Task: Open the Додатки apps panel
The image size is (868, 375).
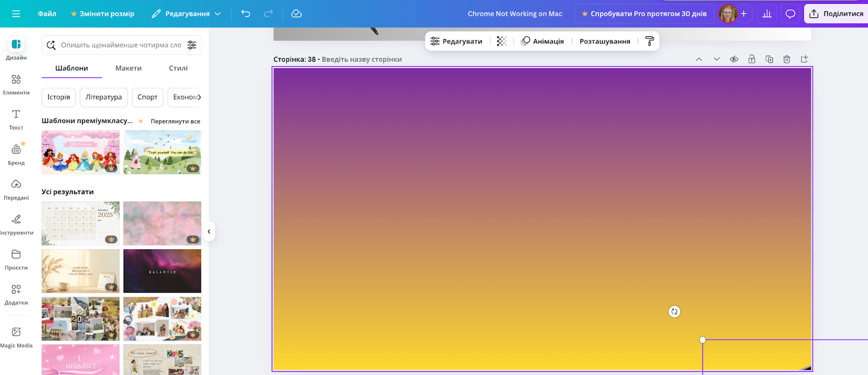Action: (x=16, y=294)
